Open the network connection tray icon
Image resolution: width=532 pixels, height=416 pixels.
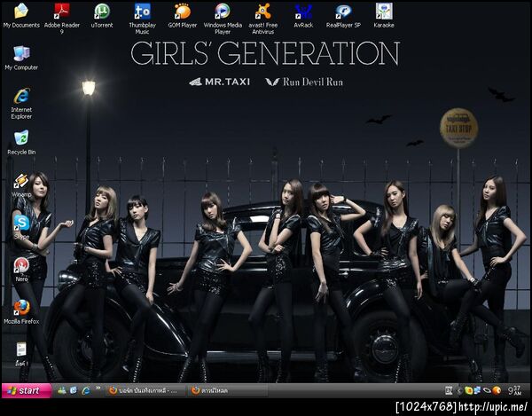(x=477, y=391)
